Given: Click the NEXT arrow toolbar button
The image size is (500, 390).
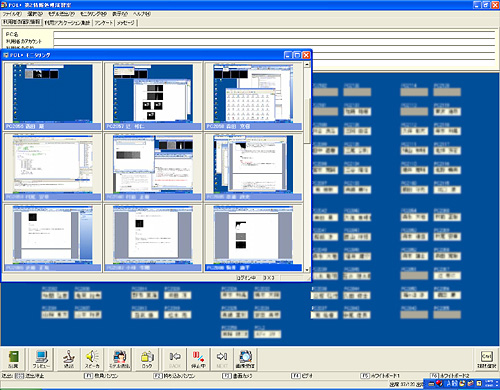Looking at the screenshot, I should pos(222,359).
